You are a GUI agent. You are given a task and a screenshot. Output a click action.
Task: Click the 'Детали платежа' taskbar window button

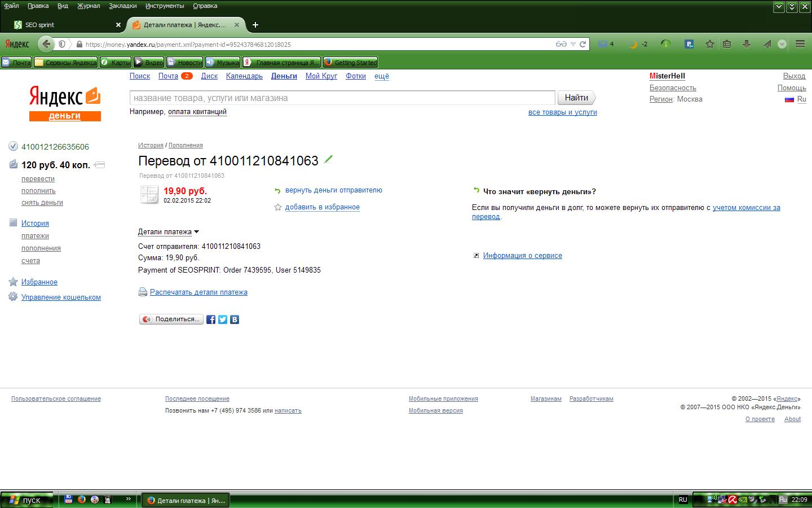(x=186, y=500)
